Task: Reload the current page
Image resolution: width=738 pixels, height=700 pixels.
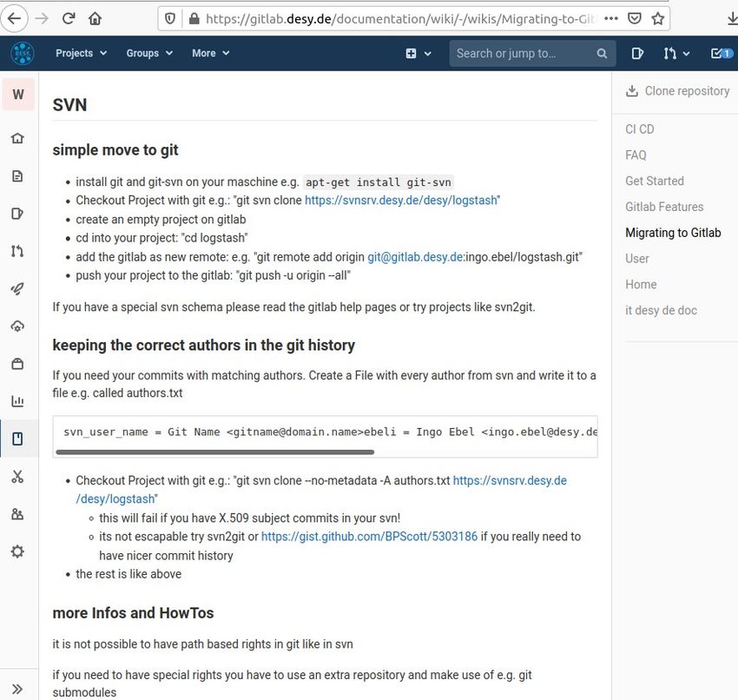Action: (69, 19)
